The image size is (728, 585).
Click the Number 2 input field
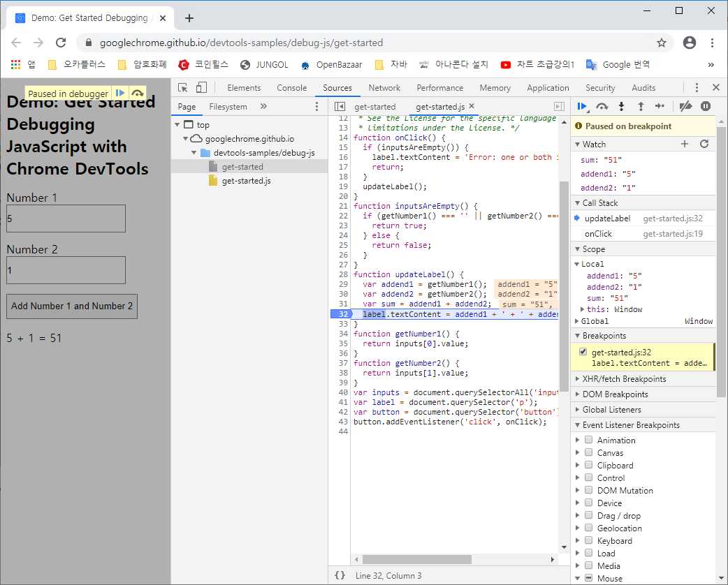[66, 270]
